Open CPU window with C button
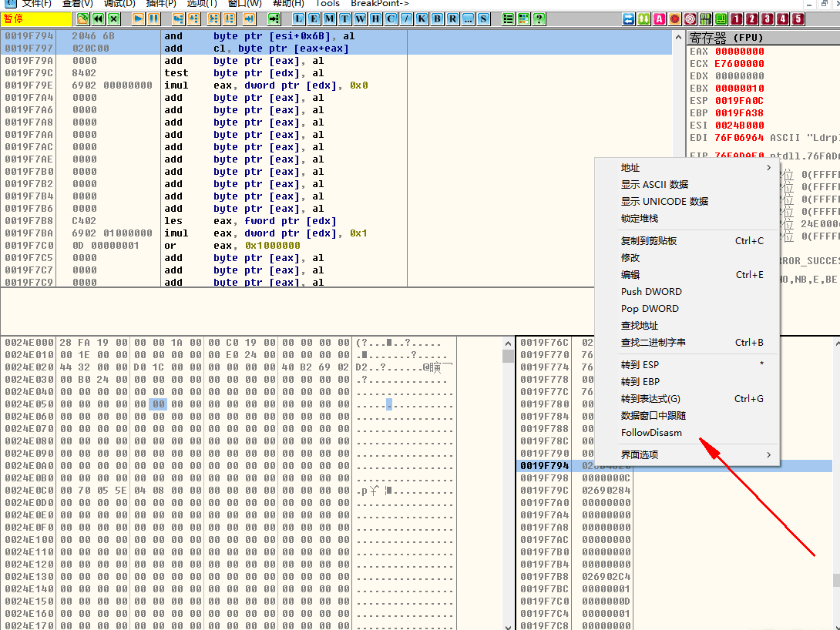The width and height of the screenshot is (840, 630). click(x=391, y=19)
